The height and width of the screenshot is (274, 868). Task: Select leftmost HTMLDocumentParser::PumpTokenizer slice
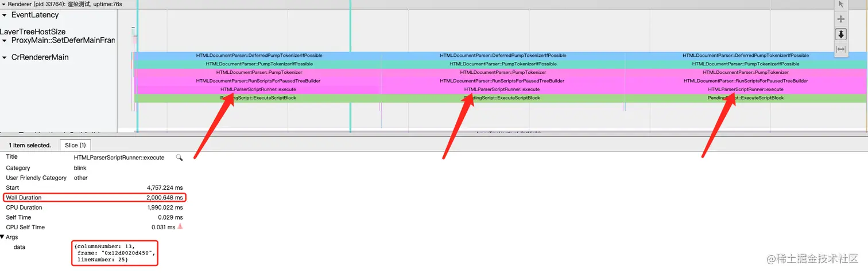point(258,73)
